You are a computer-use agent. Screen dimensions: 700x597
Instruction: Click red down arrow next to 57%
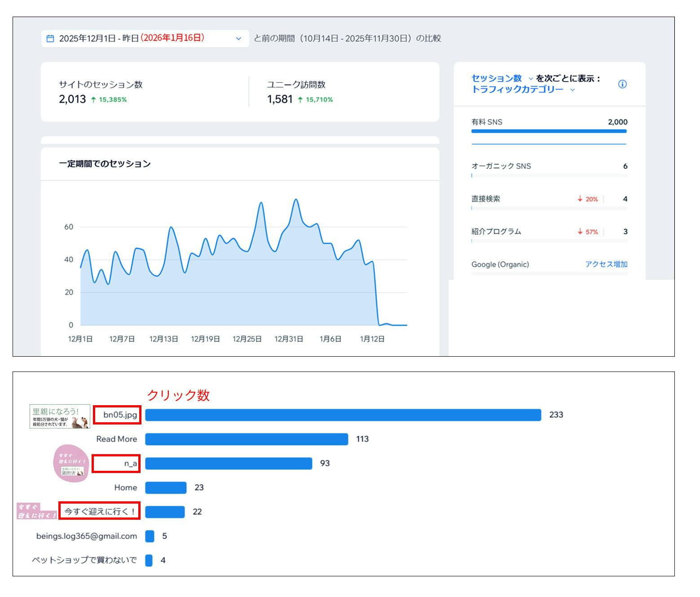click(x=580, y=232)
